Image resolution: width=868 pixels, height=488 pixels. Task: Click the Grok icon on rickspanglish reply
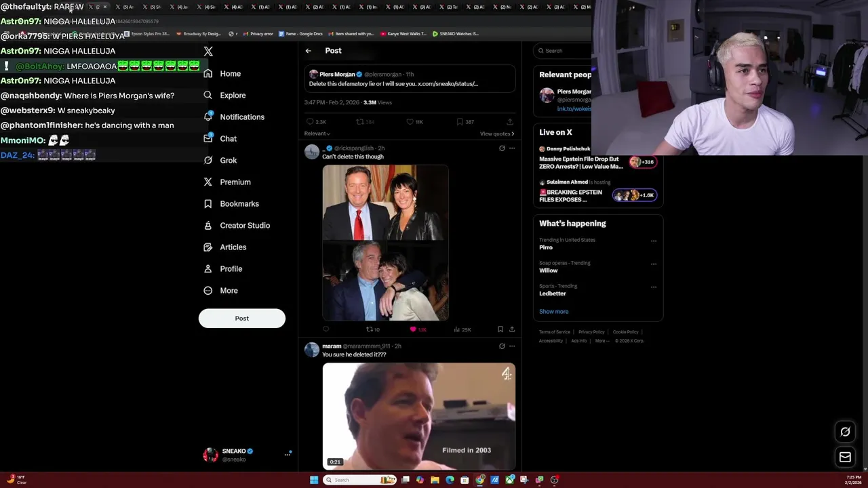(x=502, y=148)
